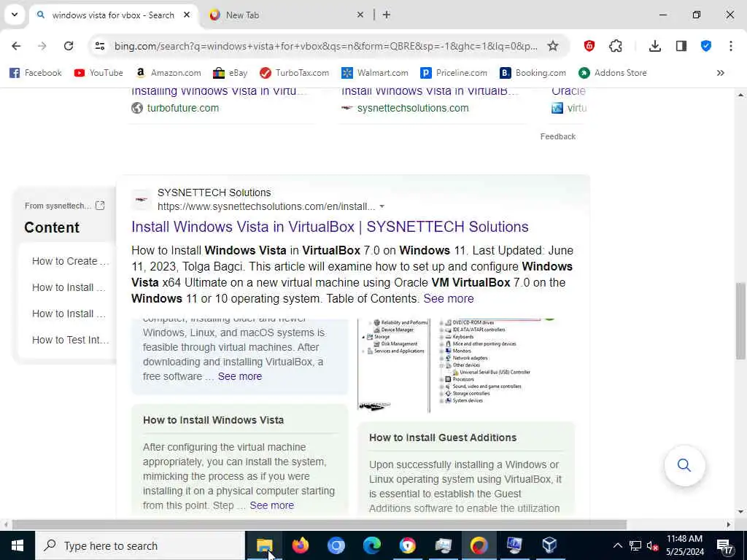Open the turbofuture.com result link
This screenshot has height=560, width=747.
(x=183, y=108)
